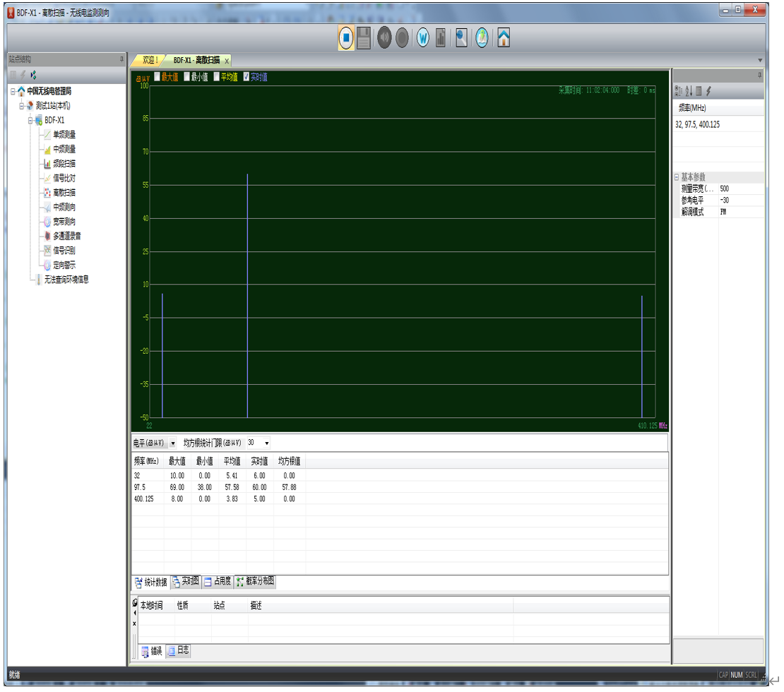Viewport: 784px width, 692px height.
Task: Click the magnifier search toolbar icon
Action: 461,38
